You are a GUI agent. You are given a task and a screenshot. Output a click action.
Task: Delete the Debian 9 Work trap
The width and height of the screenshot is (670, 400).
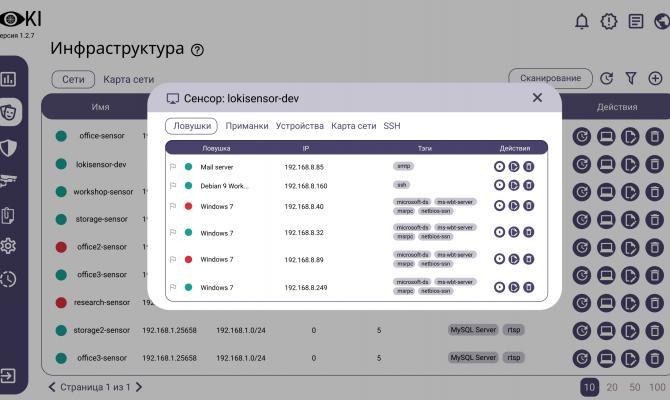coord(529,185)
